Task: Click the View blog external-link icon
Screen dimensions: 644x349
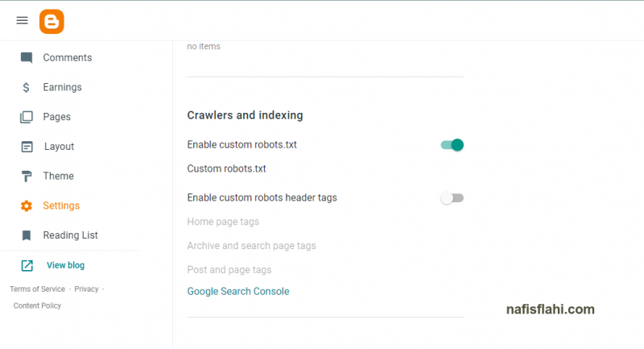Action: (x=27, y=265)
